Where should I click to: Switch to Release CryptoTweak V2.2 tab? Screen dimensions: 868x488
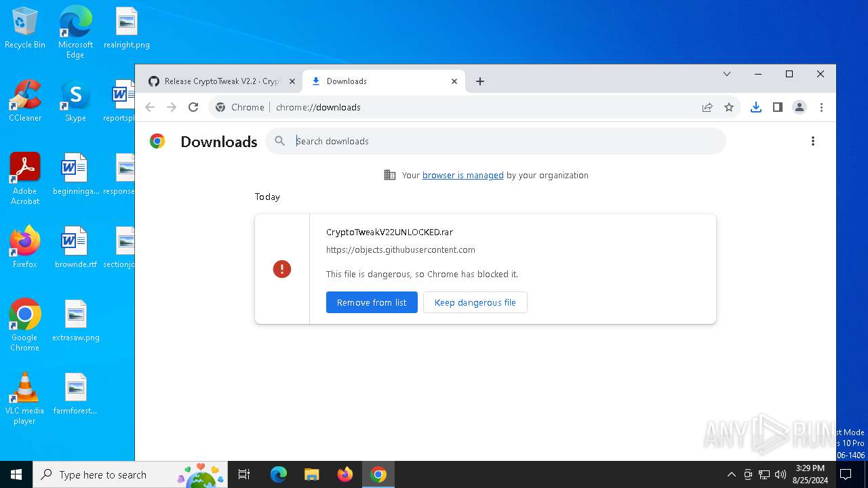222,81
